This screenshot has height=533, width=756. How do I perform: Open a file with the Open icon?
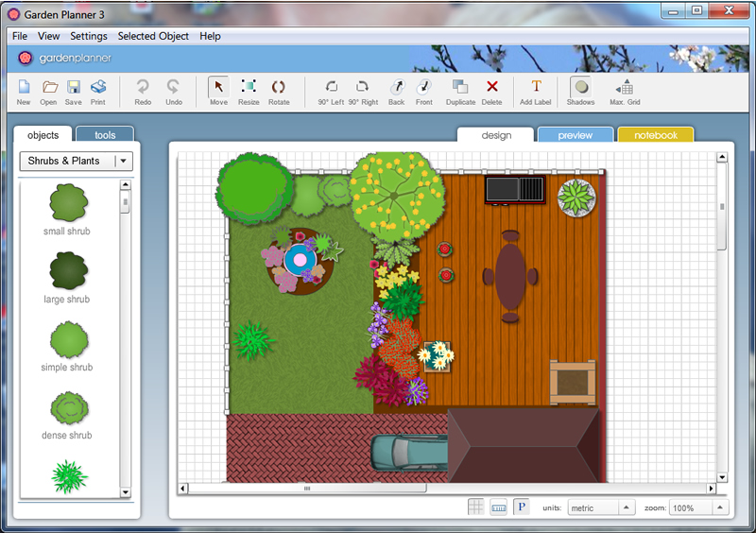pos(49,92)
